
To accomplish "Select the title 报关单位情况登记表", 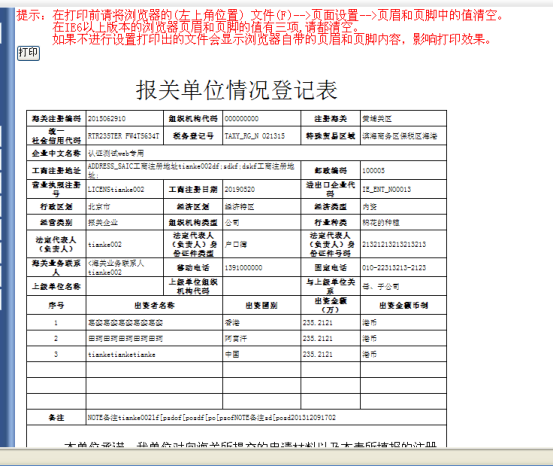I will 236,90.
